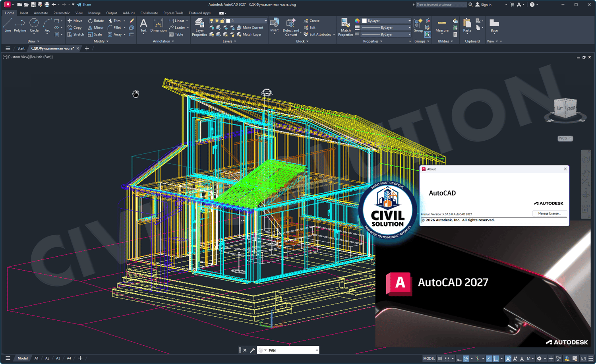Go to the Parametric ribbon tab

click(x=62, y=13)
